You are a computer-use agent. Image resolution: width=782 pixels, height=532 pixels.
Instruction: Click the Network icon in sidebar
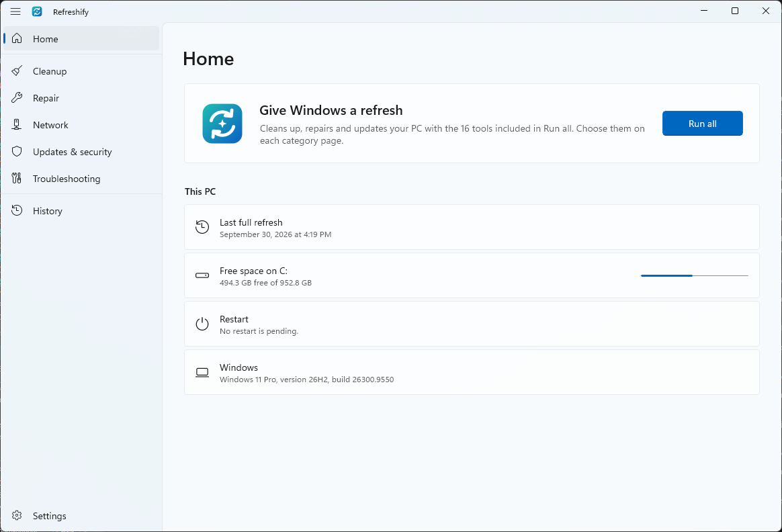17,125
